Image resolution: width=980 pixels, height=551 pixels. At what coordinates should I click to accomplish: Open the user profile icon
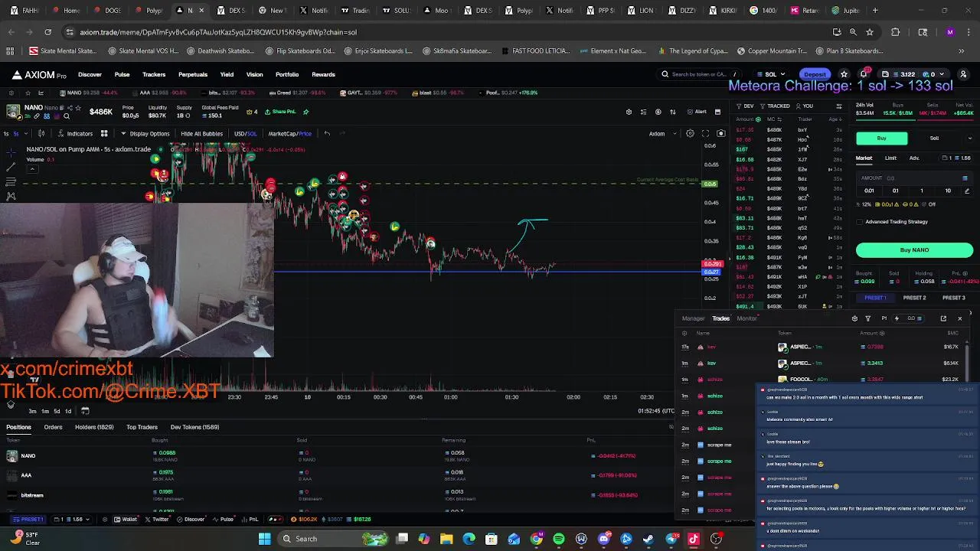(x=963, y=74)
